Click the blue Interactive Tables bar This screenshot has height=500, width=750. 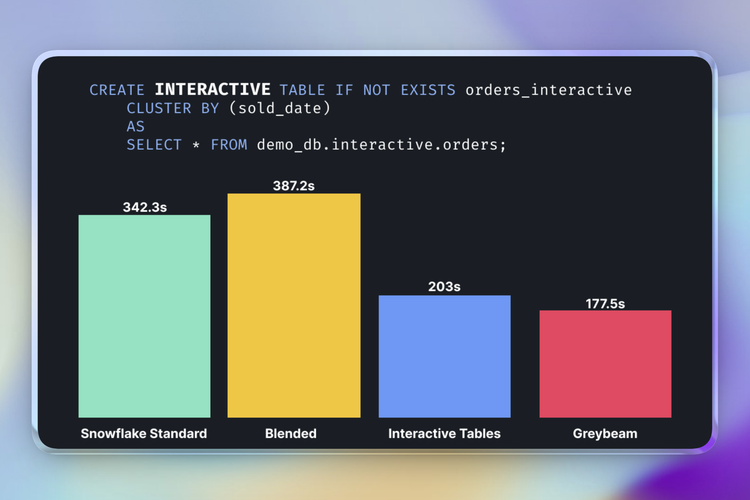tap(445, 356)
